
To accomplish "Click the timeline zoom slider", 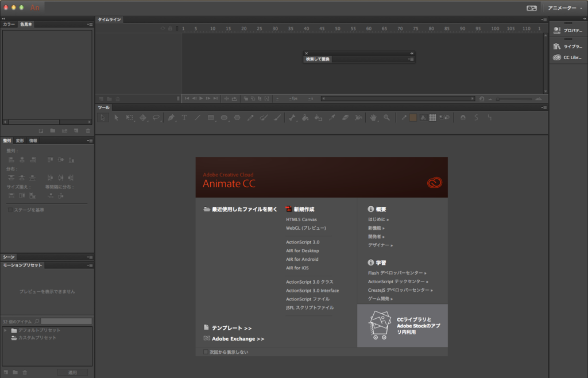I will pyautogui.click(x=514, y=99).
